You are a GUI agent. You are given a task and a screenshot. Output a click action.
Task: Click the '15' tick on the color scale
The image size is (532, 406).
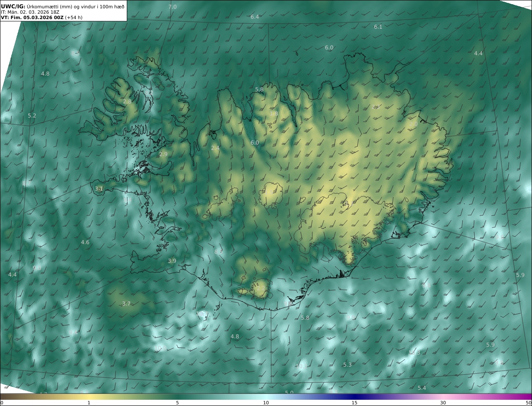tap(355, 403)
